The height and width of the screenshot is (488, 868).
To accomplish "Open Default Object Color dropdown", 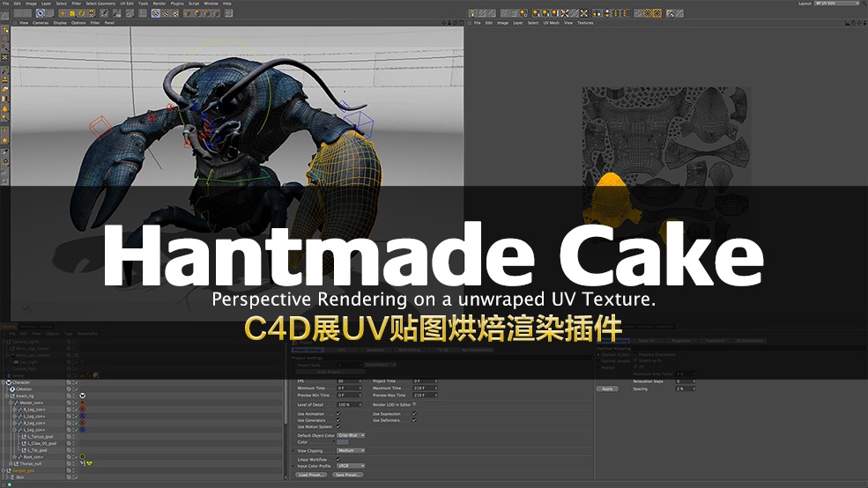I will coord(351,435).
